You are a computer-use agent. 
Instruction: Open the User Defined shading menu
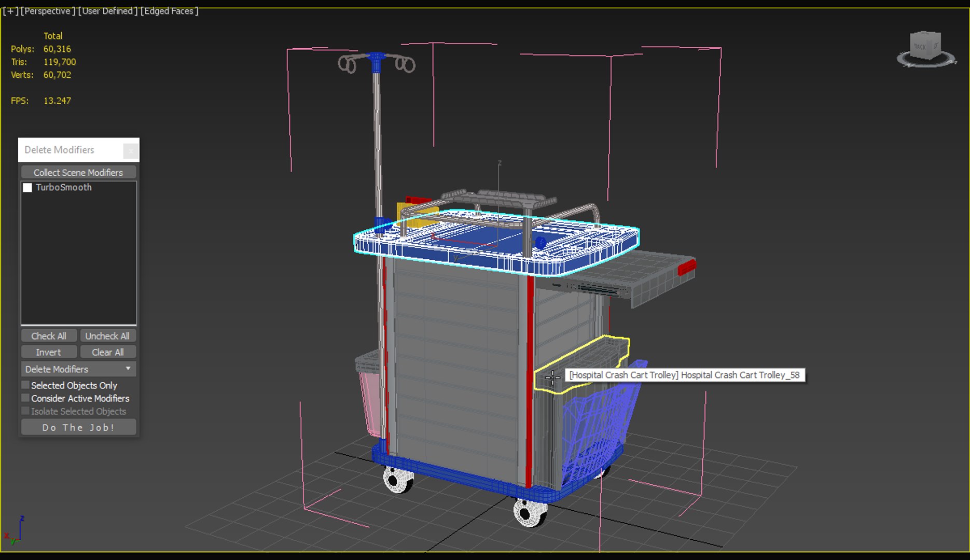(107, 11)
